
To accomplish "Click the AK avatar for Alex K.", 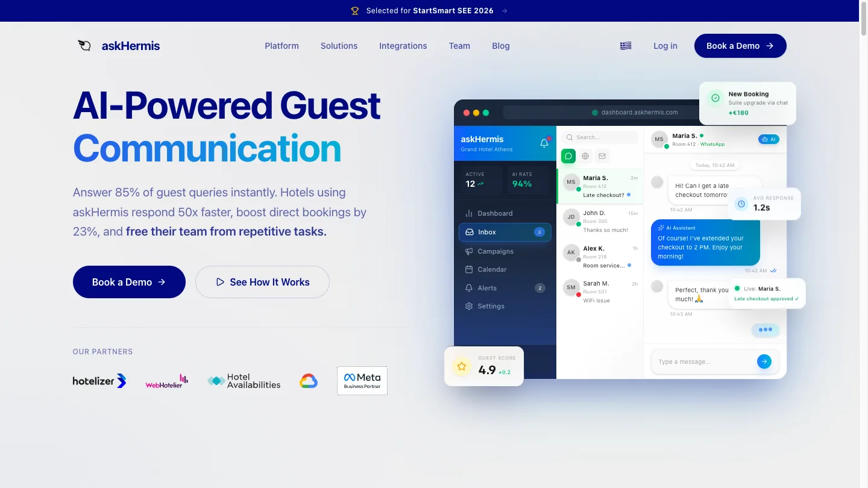I will 571,252.
